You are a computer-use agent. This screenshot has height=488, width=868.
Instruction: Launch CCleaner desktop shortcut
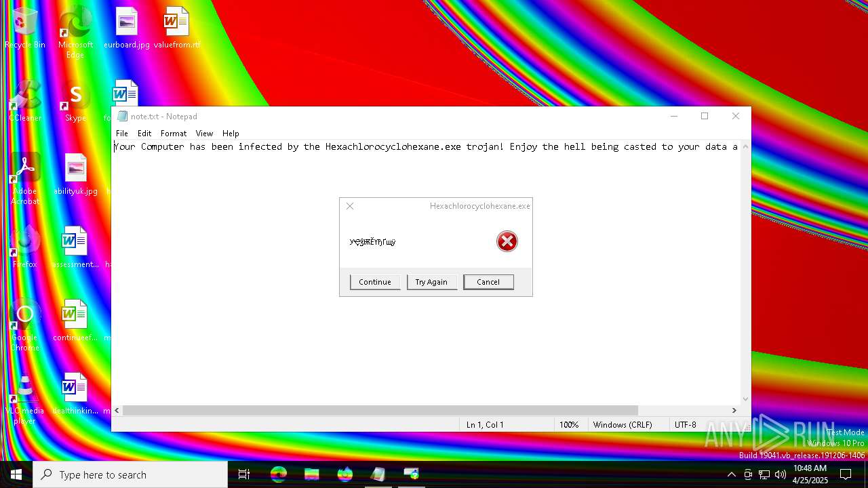(25, 102)
